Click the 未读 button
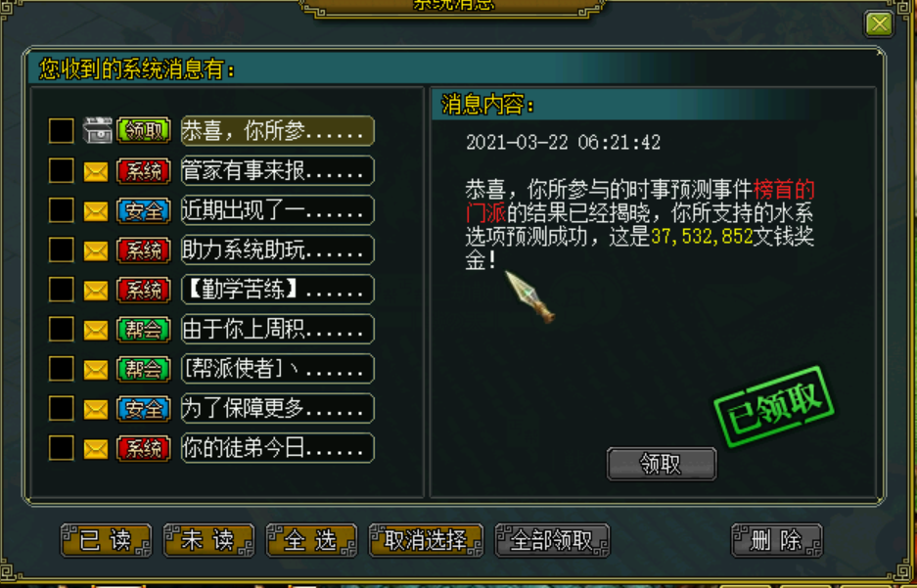This screenshot has width=917, height=588. click(208, 540)
